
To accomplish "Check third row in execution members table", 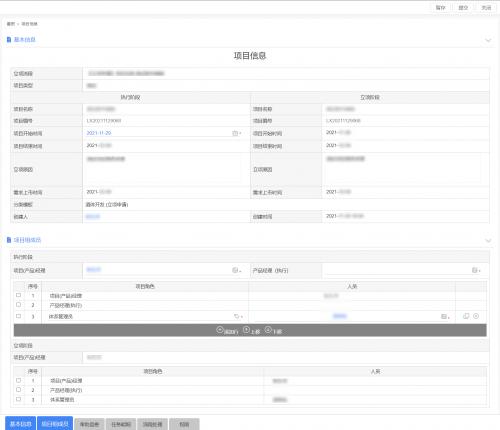I will (x=19, y=316).
